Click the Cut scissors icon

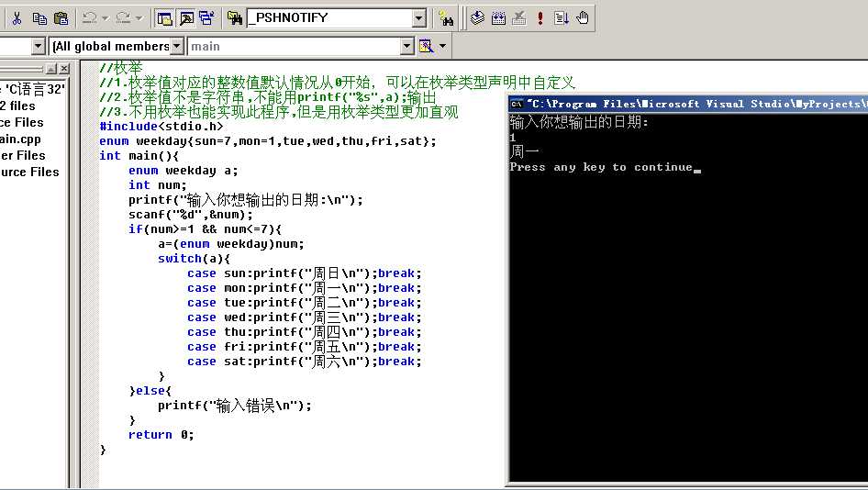click(x=17, y=18)
